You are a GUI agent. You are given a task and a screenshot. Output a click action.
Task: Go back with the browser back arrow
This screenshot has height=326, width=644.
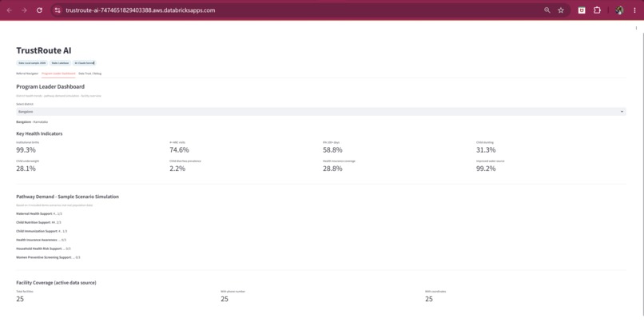pyautogui.click(x=9, y=10)
